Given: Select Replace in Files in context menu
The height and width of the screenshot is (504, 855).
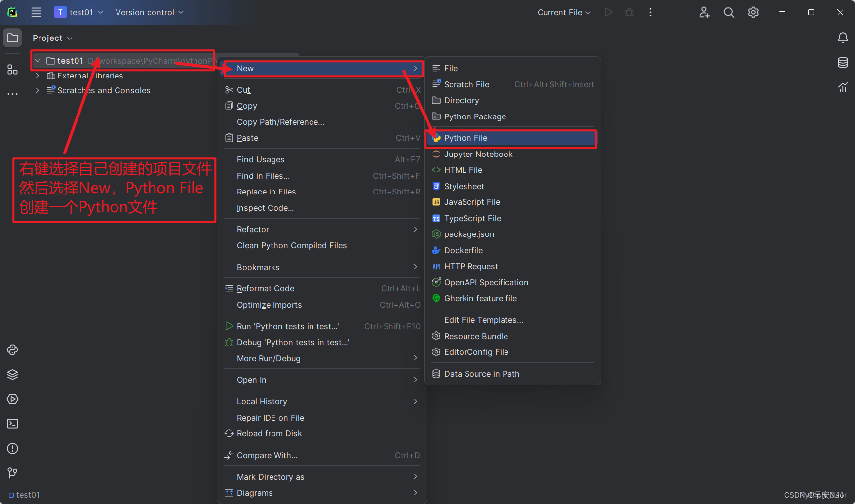Looking at the screenshot, I should (x=321, y=192).
